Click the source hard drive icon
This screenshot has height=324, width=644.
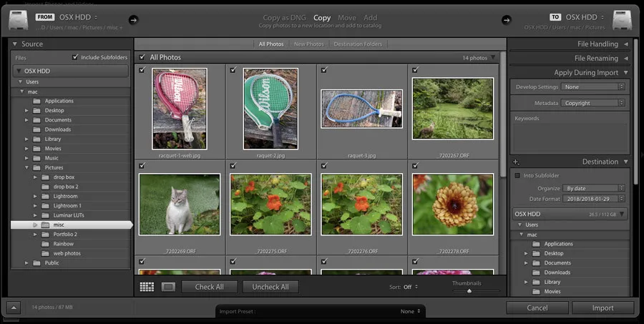click(x=17, y=20)
